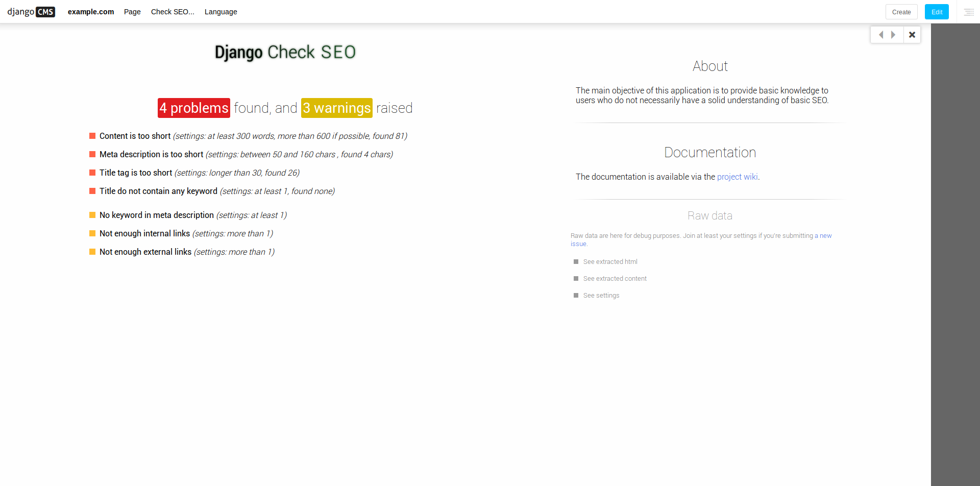Click the django CMS logo
980x486 pixels.
31,12
